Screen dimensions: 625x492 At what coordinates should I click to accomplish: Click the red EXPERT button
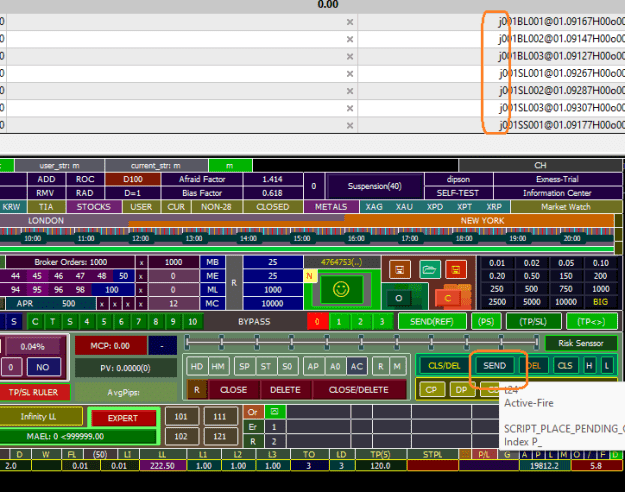tap(123, 418)
